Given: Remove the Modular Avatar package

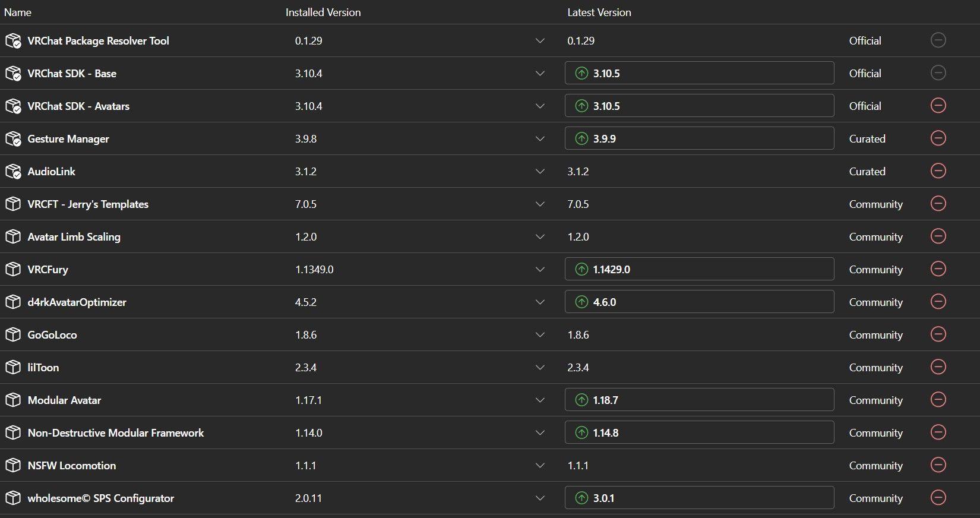Looking at the screenshot, I should (x=938, y=400).
